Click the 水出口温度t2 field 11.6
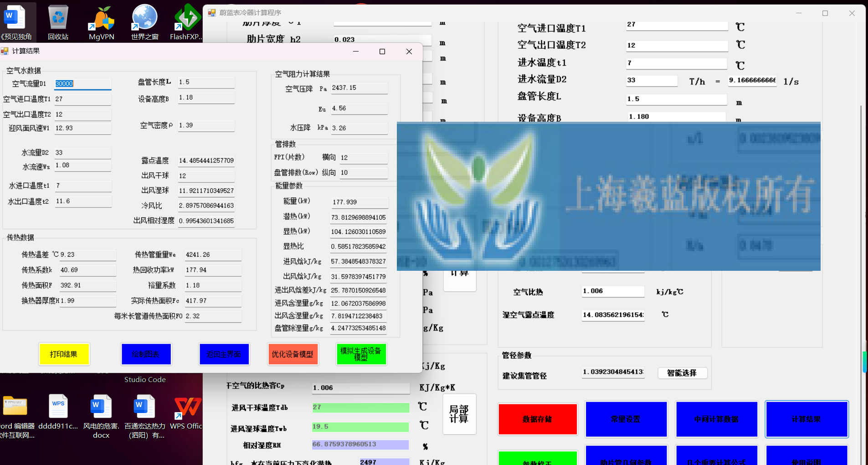868x465 pixels. 82,201
